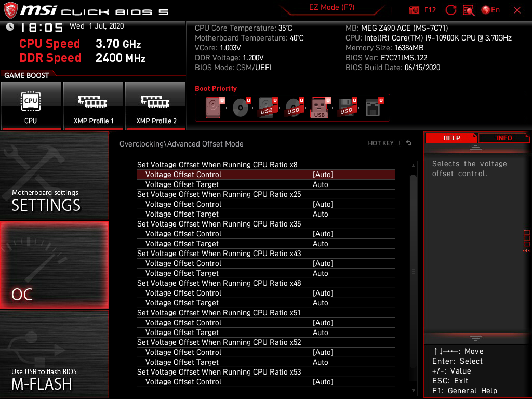This screenshot has height=399, width=532.
Task: Click the refresh icon in the title bar
Action: (451, 9)
